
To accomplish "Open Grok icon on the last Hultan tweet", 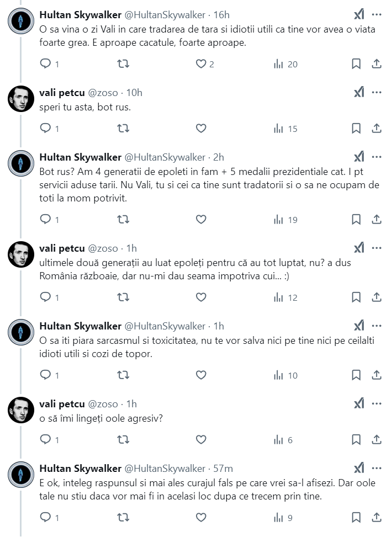I will pyautogui.click(x=359, y=469).
